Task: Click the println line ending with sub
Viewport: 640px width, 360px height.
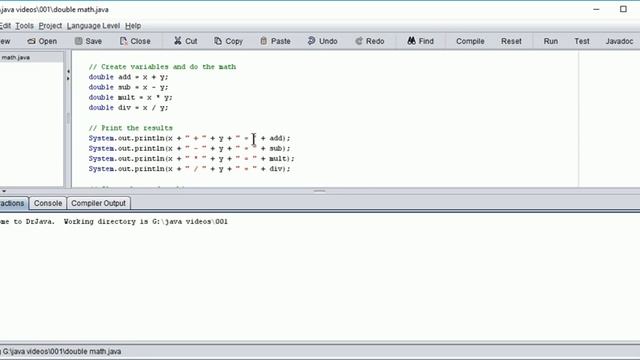Action: [x=189, y=149]
